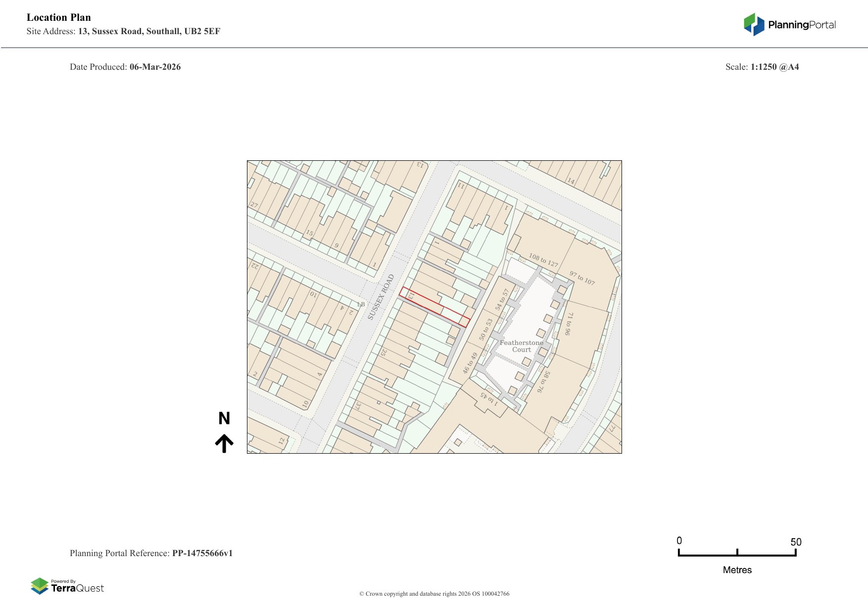Click the north arrow symbol
The width and height of the screenshot is (868, 614).
pos(224,443)
